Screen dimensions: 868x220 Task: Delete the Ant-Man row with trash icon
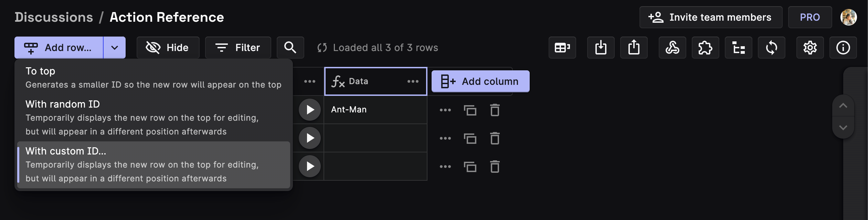(495, 110)
